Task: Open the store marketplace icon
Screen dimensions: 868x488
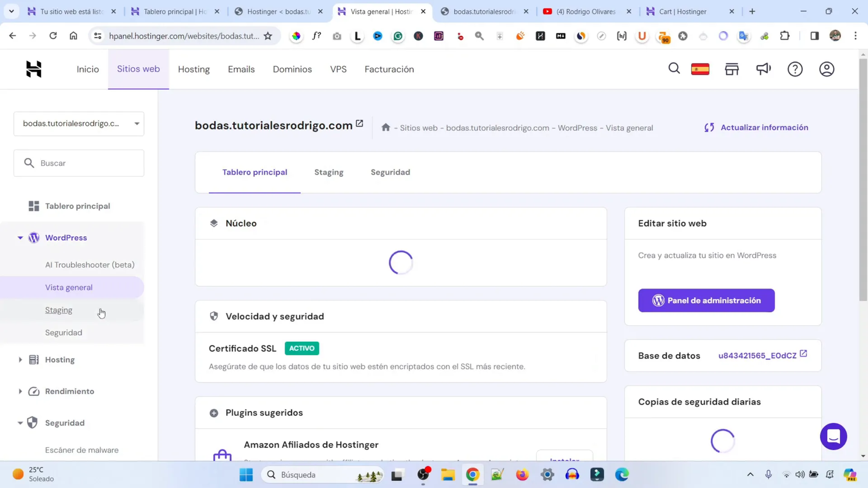Action: (732, 69)
